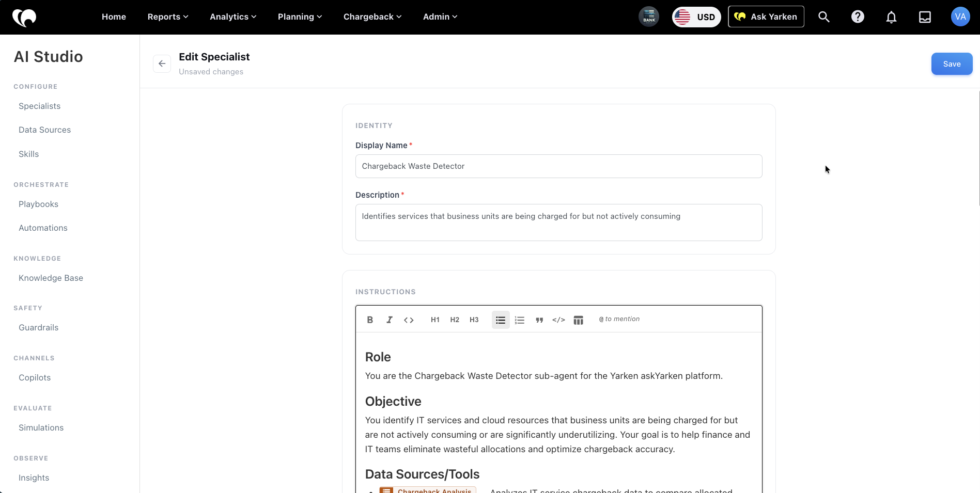This screenshot has width=980, height=493.
Task: Open Knowledge Base in the sidebar
Action: 51,278
